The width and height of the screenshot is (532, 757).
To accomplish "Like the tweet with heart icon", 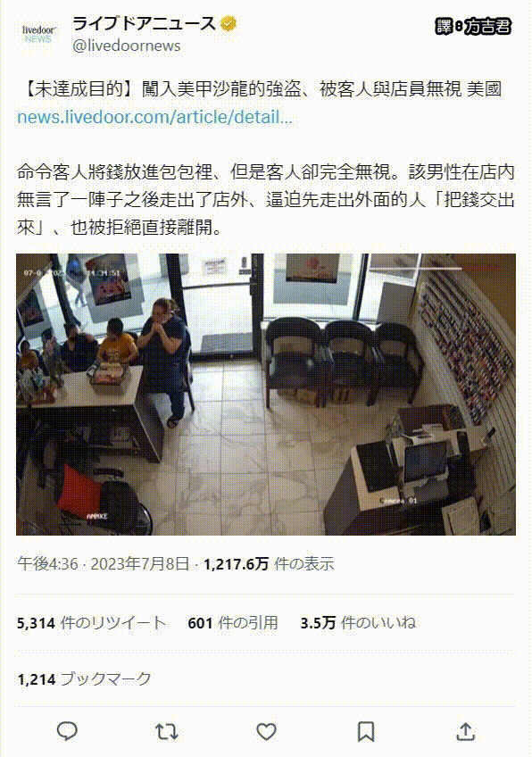I will point(266,731).
